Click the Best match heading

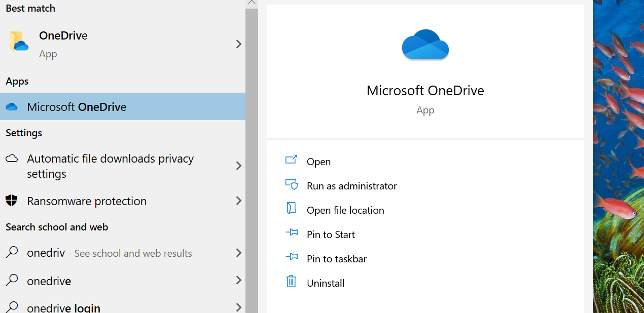tap(30, 8)
